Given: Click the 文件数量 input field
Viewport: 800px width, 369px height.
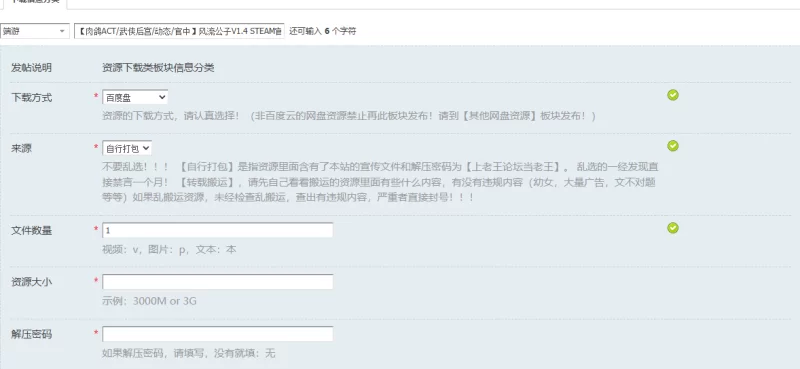Looking at the screenshot, I should tap(218, 230).
